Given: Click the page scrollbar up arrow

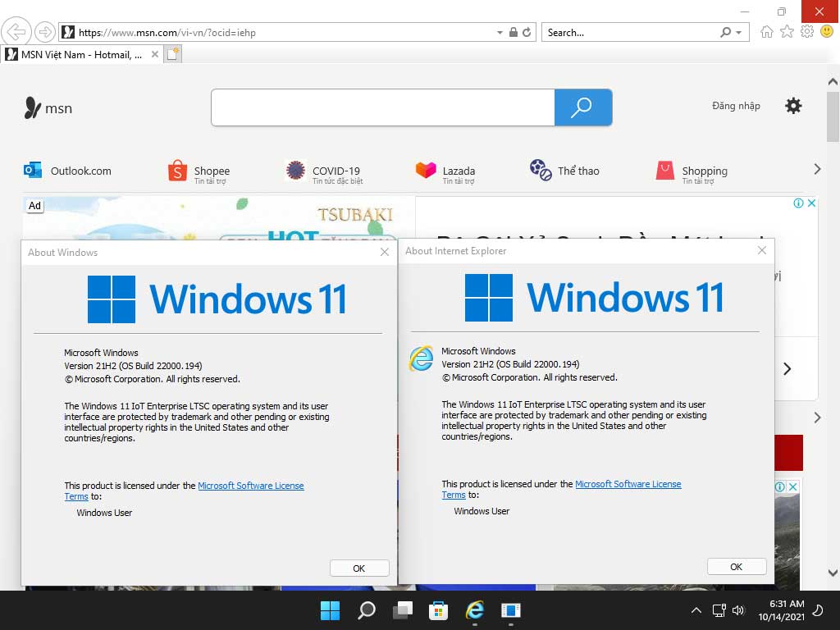Looking at the screenshot, I should (x=833, y=82).
